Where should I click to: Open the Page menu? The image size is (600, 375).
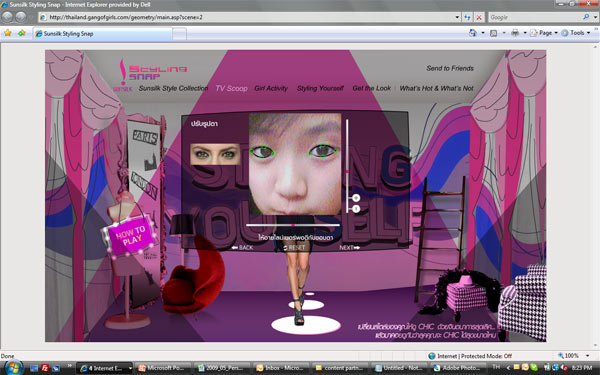coord(544,33)
